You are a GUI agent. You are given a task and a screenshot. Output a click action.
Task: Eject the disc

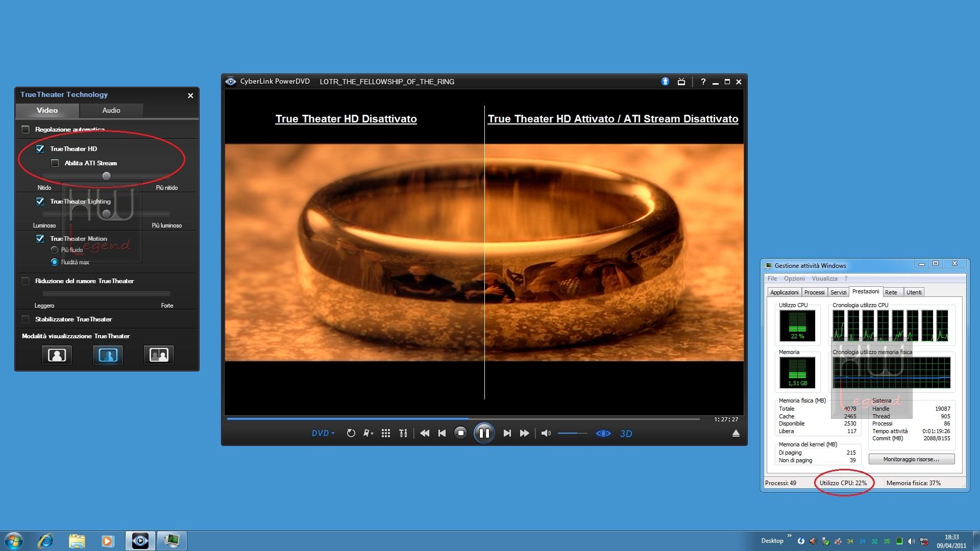click(x=736, y=433)
